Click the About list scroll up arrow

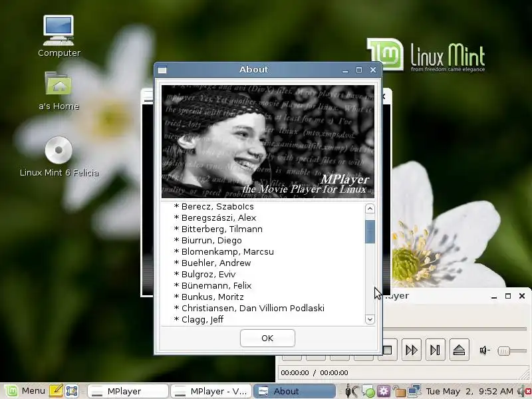[x=370, y=208]
